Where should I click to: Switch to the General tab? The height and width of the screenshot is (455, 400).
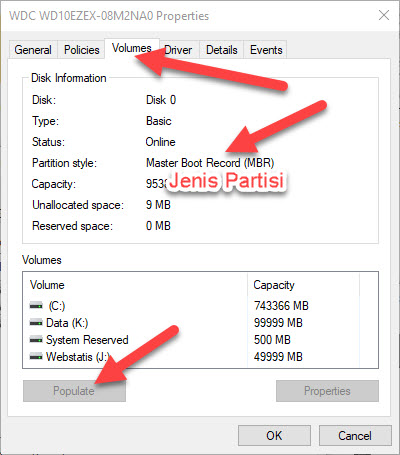pos(33,50)
